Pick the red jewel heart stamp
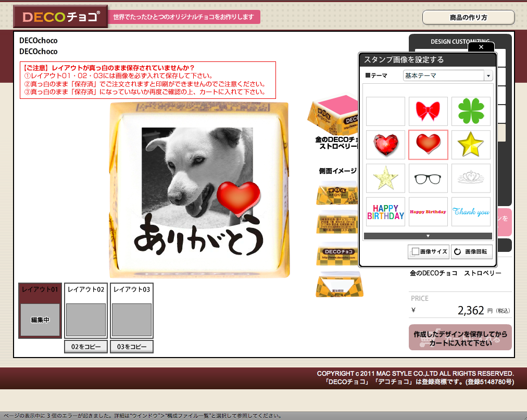The height and width of the screenshot is (420, 527). pyautogui.click(x=385, y=145)
